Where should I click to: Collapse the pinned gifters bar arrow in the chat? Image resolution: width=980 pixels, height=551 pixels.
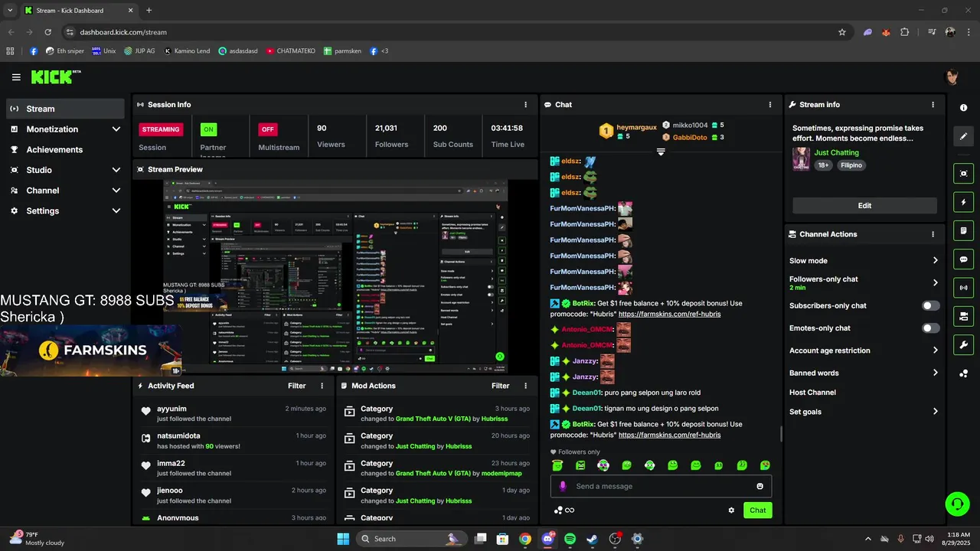click(661, 152)
